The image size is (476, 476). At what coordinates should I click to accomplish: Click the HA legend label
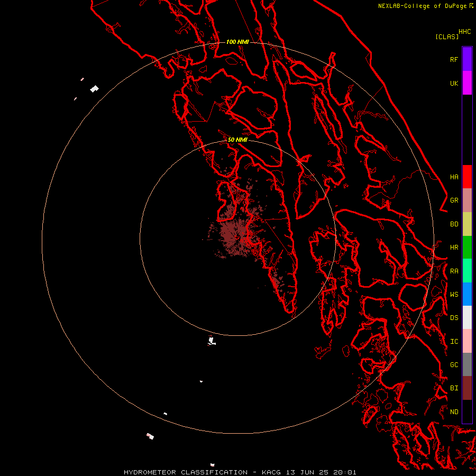(x=454, y=177)
